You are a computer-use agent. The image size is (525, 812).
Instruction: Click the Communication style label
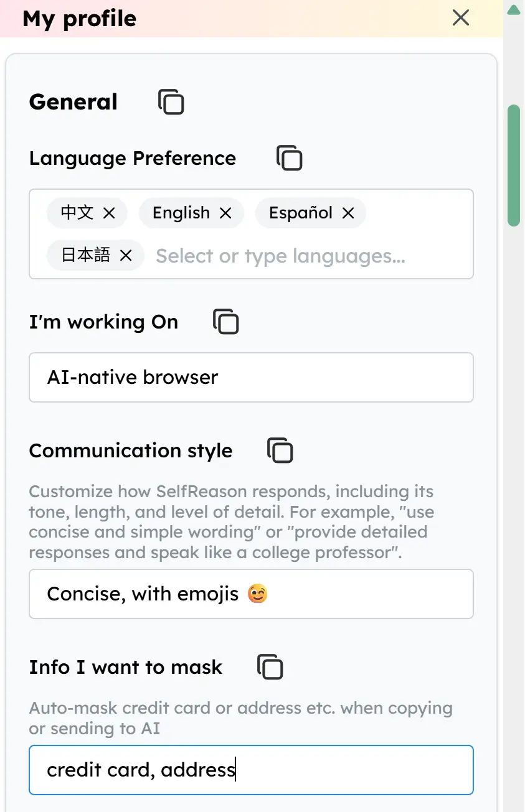[131, 450]
